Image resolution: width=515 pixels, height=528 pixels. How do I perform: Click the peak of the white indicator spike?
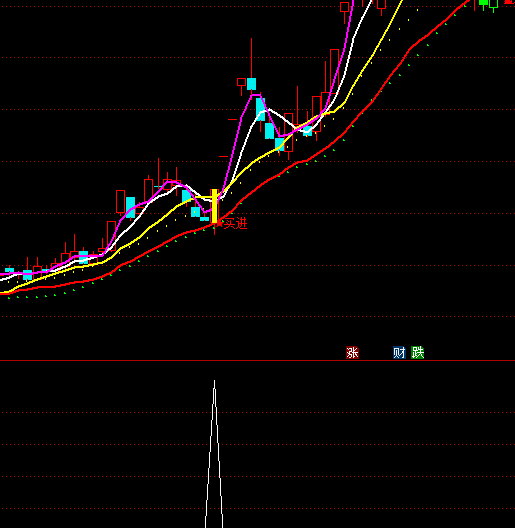click(215, 382)
